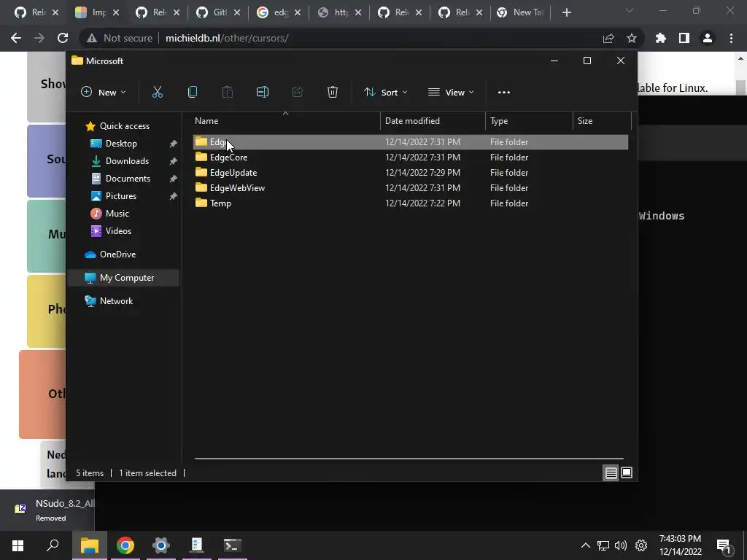Unpin Desktop using its pin icon
Image resolution: width=747 pixels, height=560 pixels.
(173, 144)
